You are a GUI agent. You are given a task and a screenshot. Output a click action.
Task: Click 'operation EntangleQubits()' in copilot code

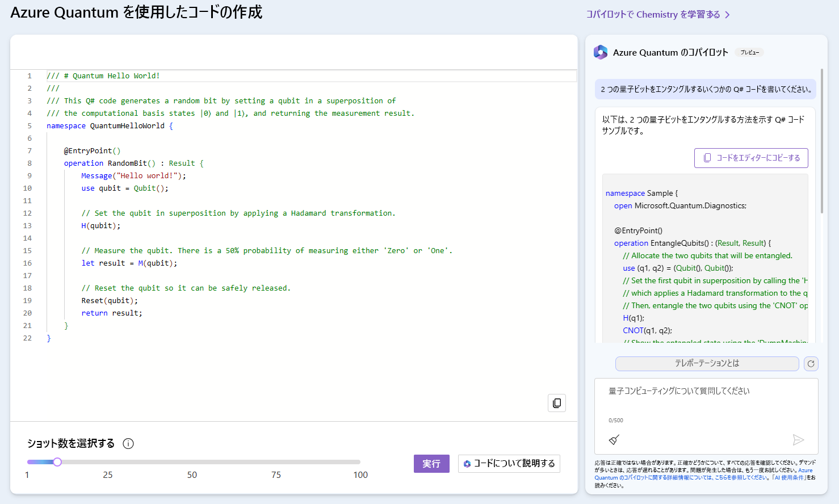661,243
